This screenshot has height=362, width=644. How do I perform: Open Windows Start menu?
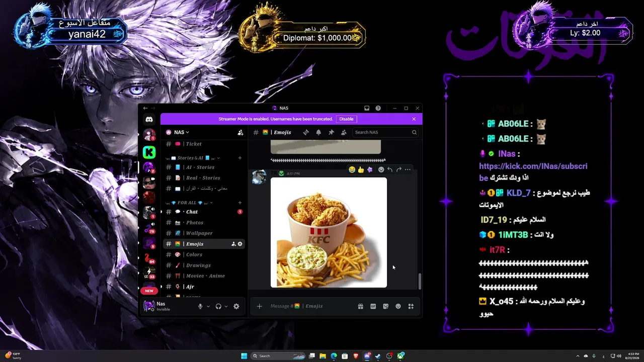(x=244, y=356)
